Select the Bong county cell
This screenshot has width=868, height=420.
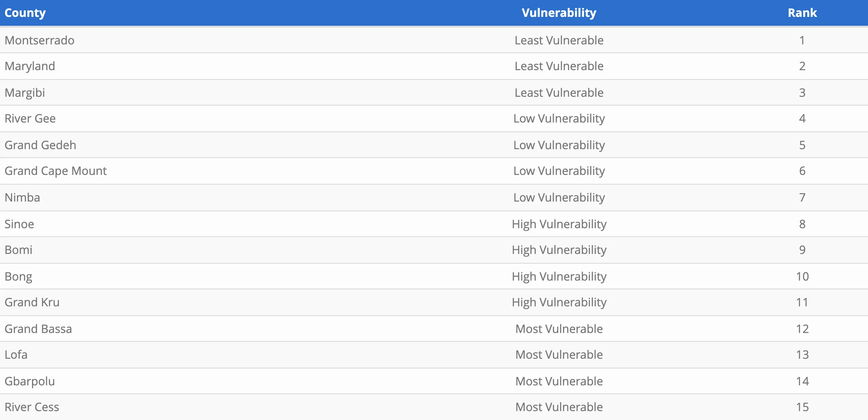pyautogui.click(x=19, y=276)
